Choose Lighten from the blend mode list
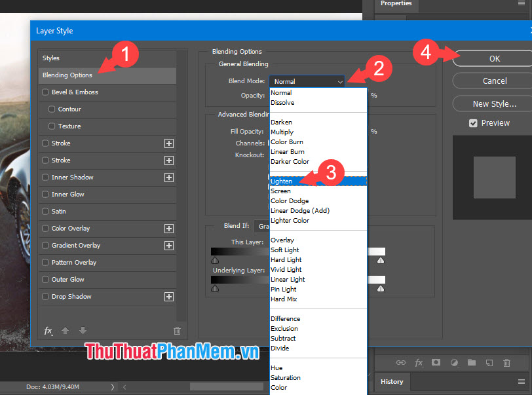This screenshot has width=532, height=395. [x=282, y=181]
